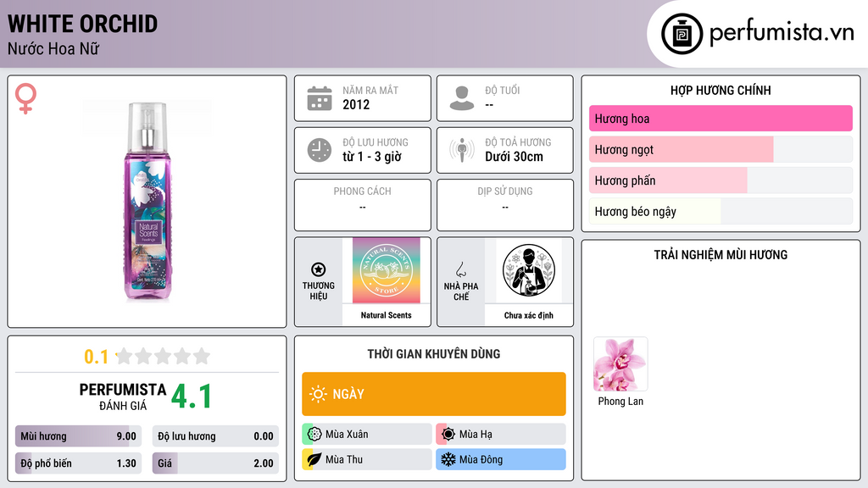
Task: Click the person silhouette icon for Độ tuổi
Action: [462, 98]
